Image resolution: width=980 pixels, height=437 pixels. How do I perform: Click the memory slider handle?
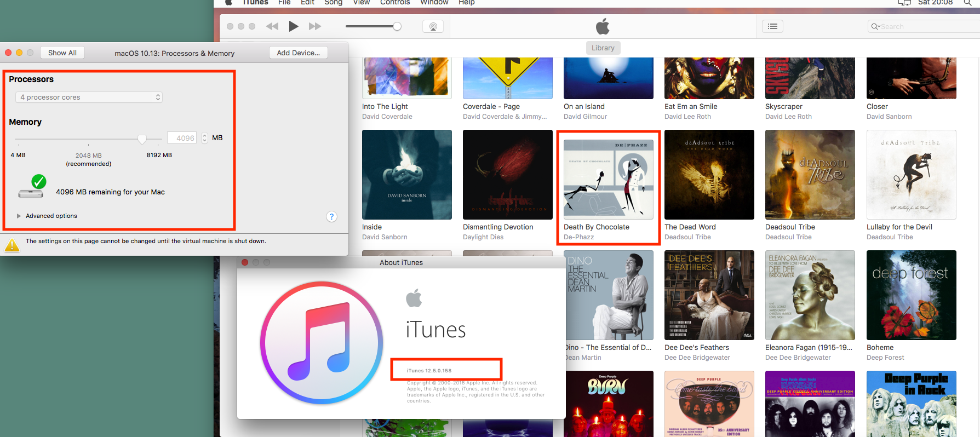(x=142, y=139)
